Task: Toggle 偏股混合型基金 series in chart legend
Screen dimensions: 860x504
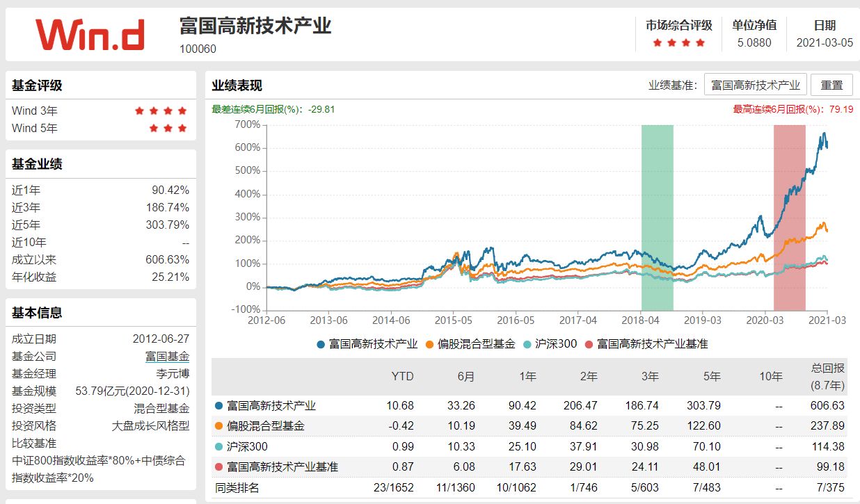Action: pyautogui.click(x=470, y=343)
